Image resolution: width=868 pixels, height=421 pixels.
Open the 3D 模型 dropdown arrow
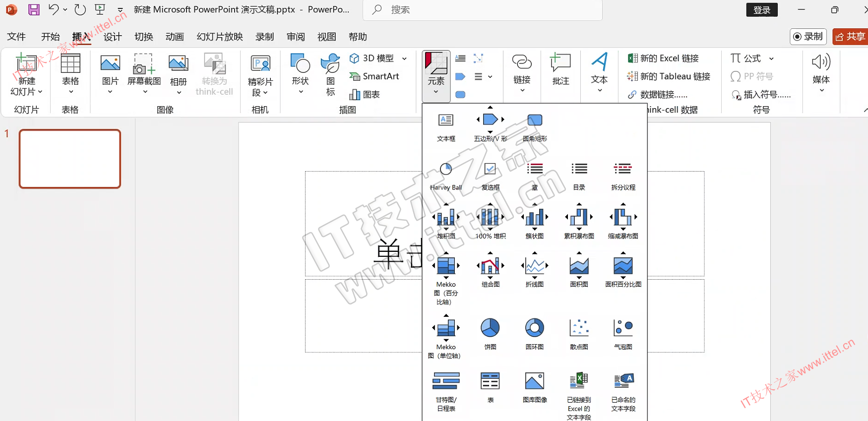click(404, 59)
